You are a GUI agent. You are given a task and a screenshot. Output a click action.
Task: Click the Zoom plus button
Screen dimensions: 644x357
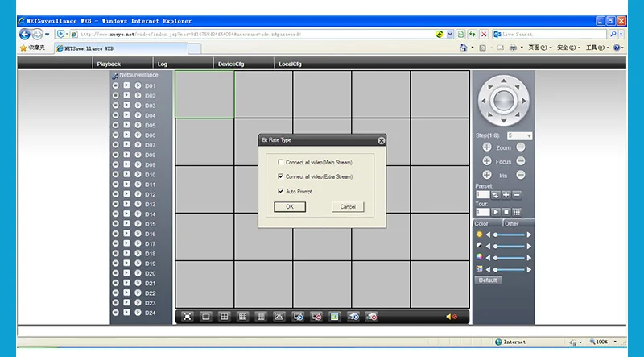pos(487,147)
